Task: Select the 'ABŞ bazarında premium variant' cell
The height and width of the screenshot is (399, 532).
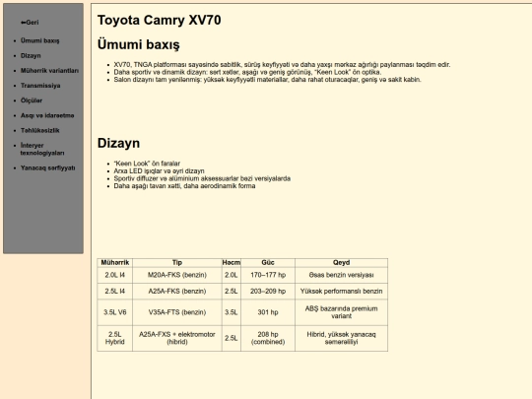Action: click(x=341, y=312)
